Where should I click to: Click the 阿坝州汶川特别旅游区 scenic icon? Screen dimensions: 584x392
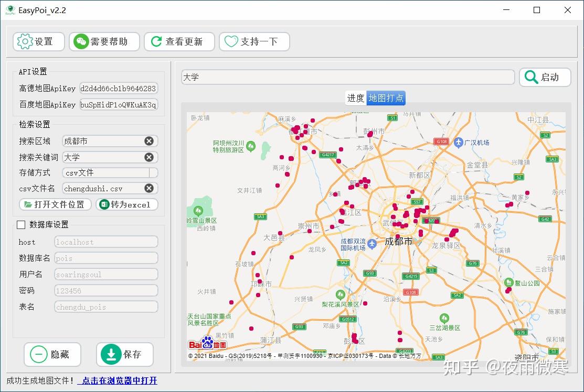point(251,146)
